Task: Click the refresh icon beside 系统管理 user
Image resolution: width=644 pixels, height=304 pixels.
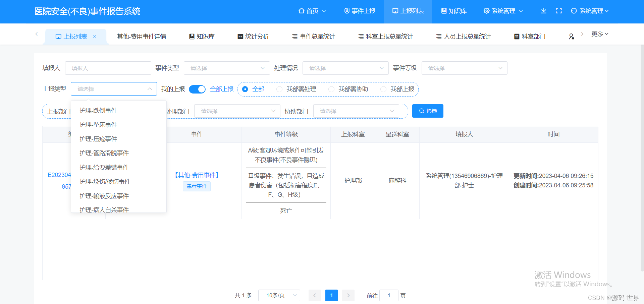Action: point(574,11)
